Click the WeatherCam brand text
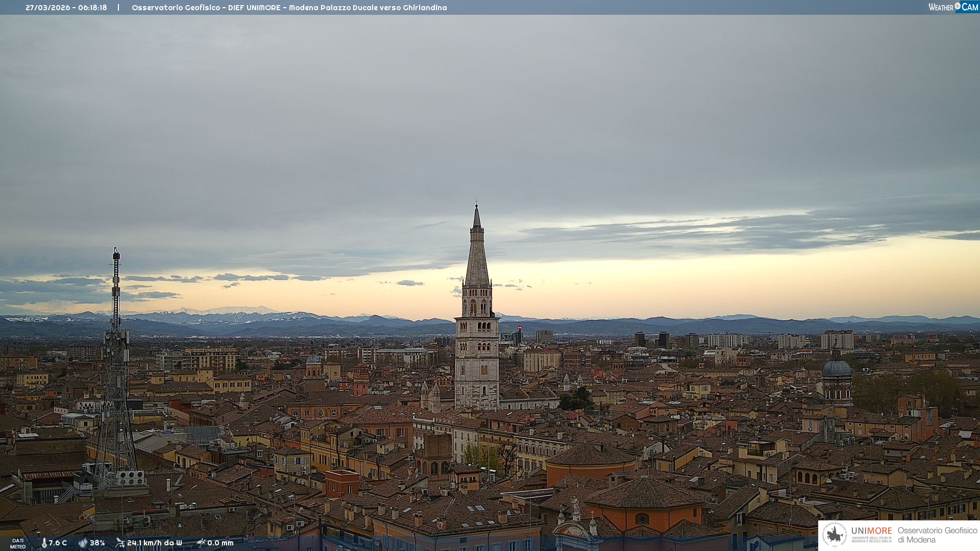 point(952,7)
